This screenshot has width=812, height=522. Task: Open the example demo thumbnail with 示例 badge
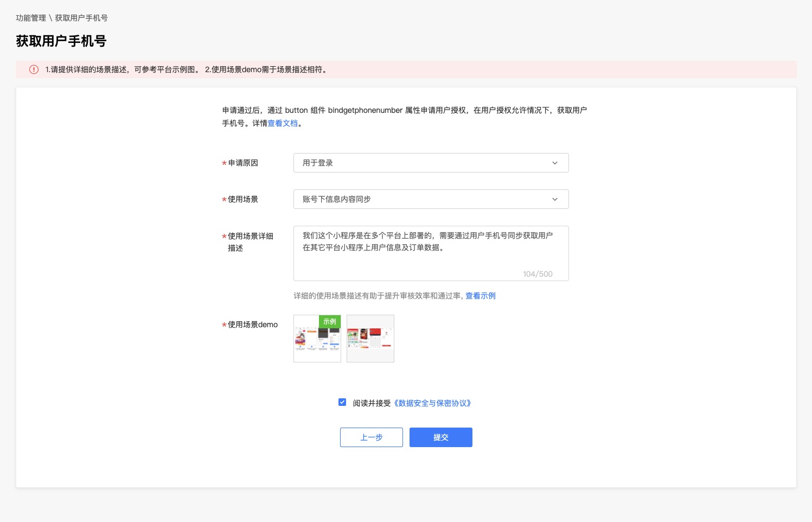click(317, 339)
